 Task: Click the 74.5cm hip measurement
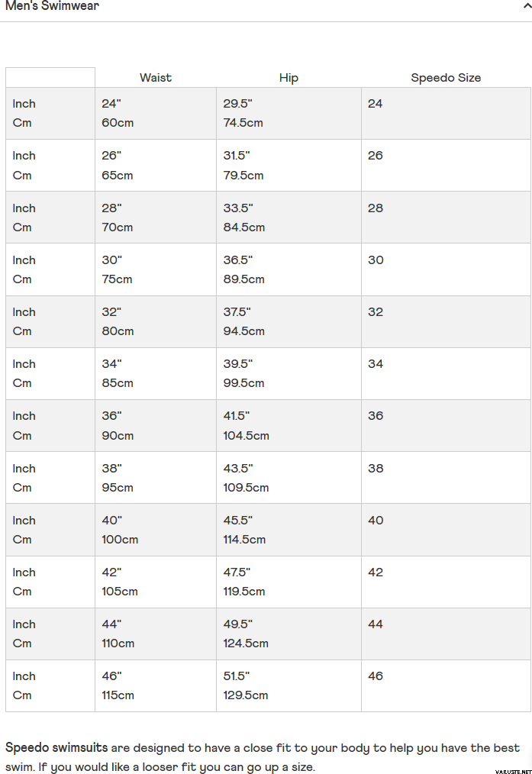click(243, 123)
